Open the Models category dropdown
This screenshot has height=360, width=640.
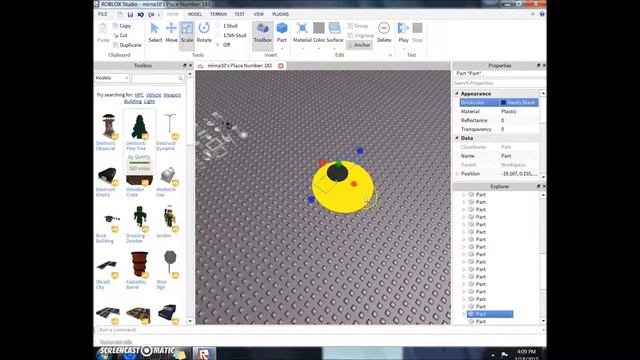click(x=112, y=78)
